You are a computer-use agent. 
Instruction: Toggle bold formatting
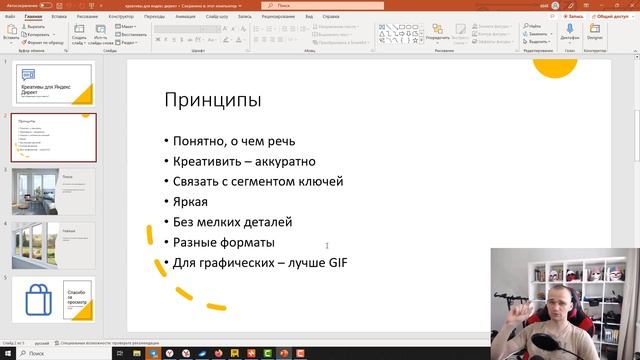[x=158, y=40]
